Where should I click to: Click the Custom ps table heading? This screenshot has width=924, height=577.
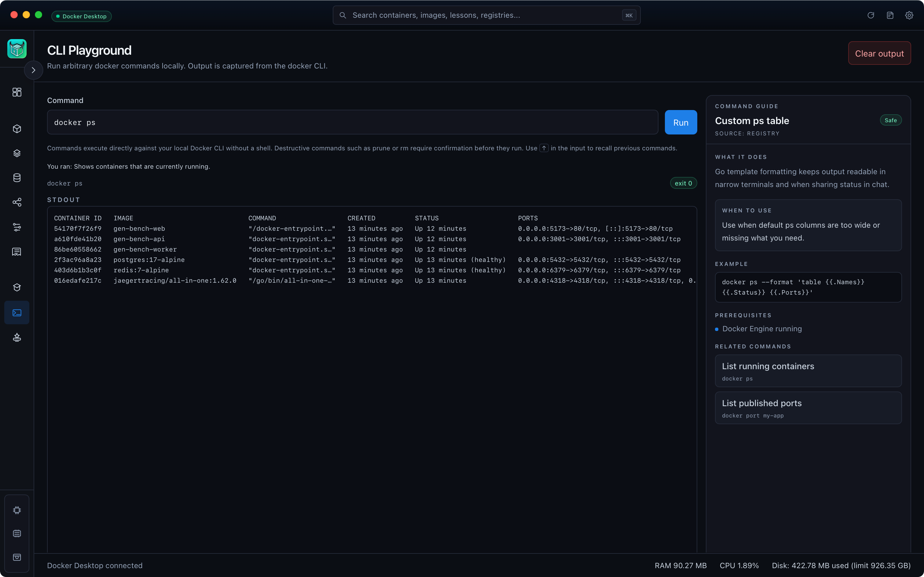point(752,121)
